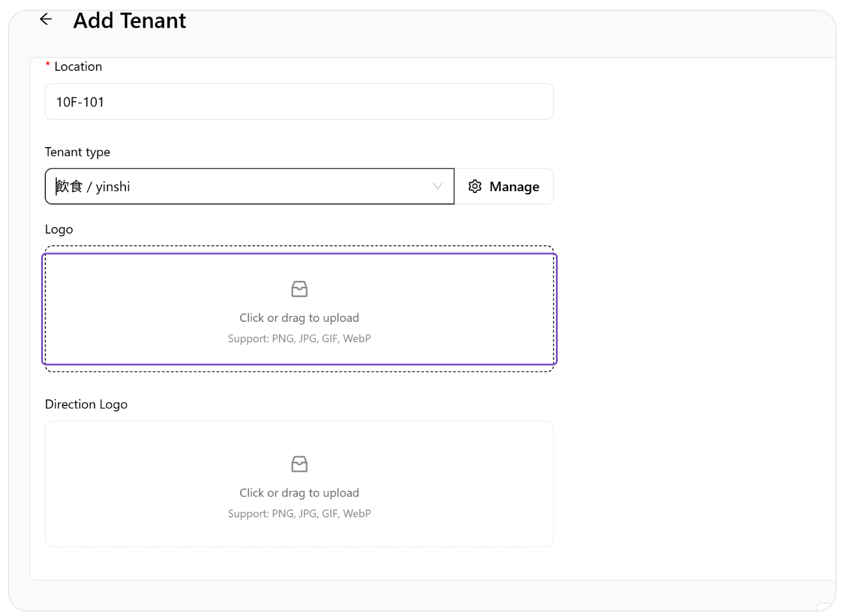
Task: Click the "Location" field label
Action: [78, 67]
